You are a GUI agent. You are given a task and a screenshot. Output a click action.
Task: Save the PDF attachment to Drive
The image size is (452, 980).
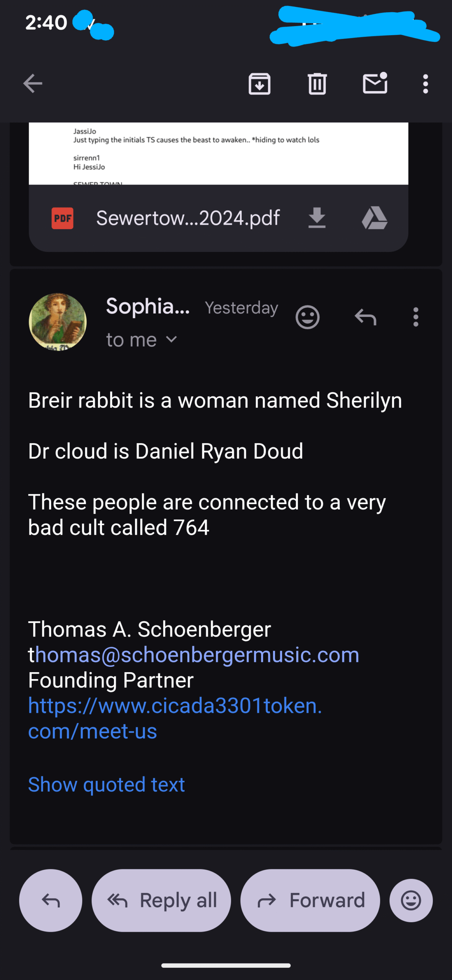click(374, 218)
